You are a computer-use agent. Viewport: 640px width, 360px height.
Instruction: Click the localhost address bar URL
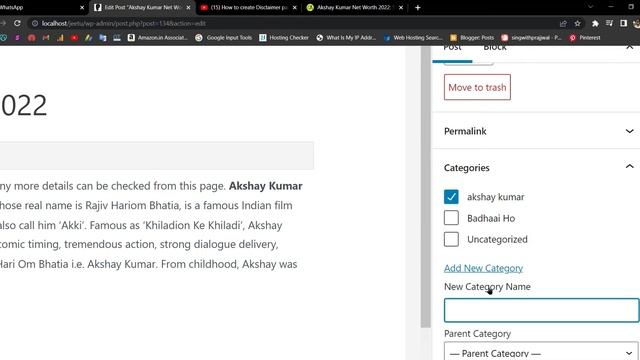click(124, 23)
